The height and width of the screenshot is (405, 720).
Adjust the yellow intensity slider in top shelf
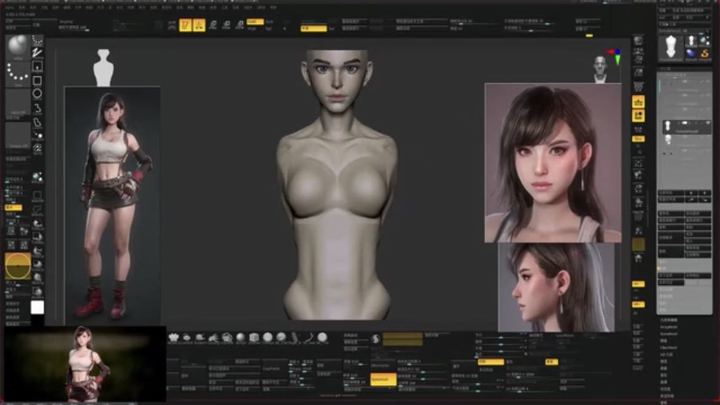point(314,28)
